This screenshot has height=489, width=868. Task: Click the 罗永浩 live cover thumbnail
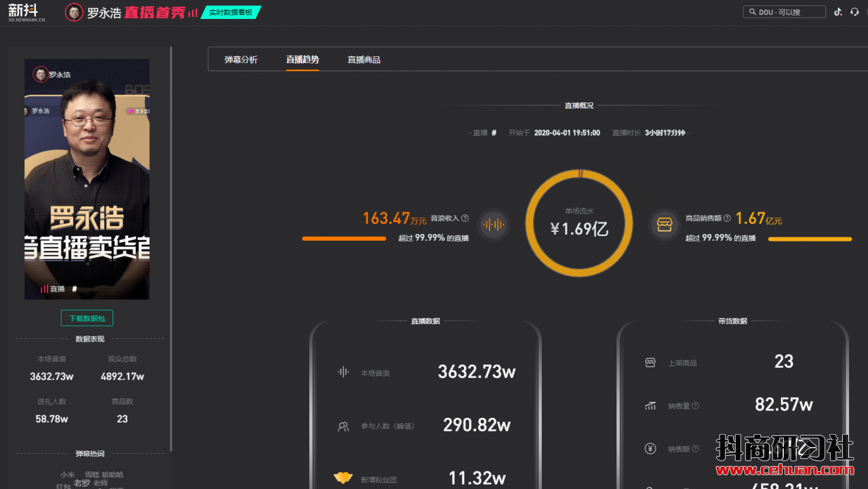coord(87,179)
